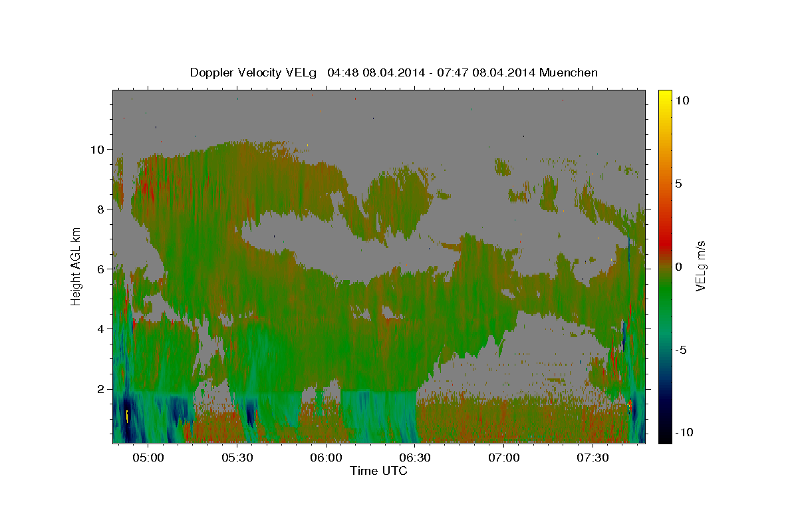Click the dark bottom of the colorbar

[x=665, y=432]
